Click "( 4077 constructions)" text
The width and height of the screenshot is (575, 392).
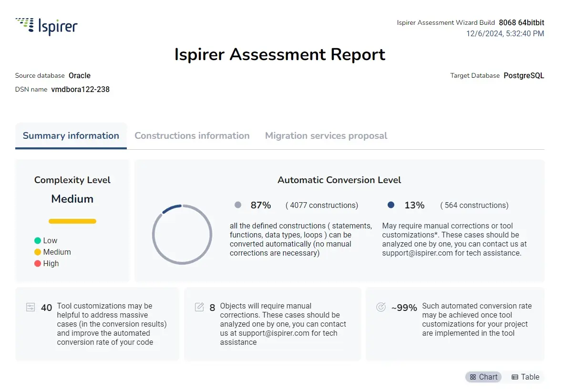pyautogui.click(x=322, y=206)
